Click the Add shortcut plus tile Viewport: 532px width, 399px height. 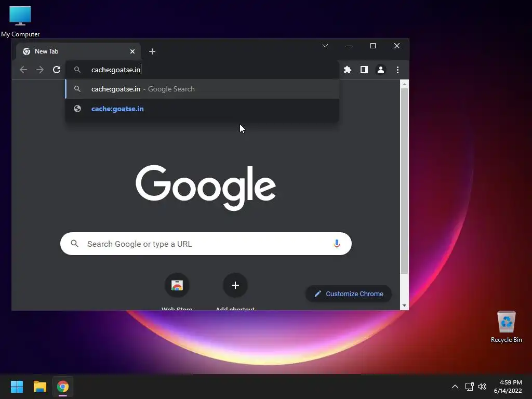coord(235,285)
